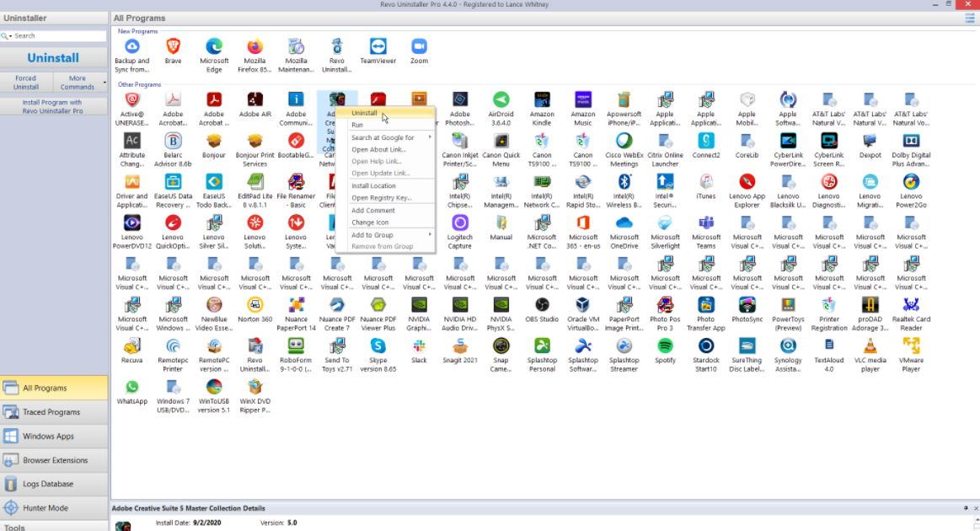Collapse the New Programs group header
The width and height of the screenshot is (980, 531).
[137, 31]
